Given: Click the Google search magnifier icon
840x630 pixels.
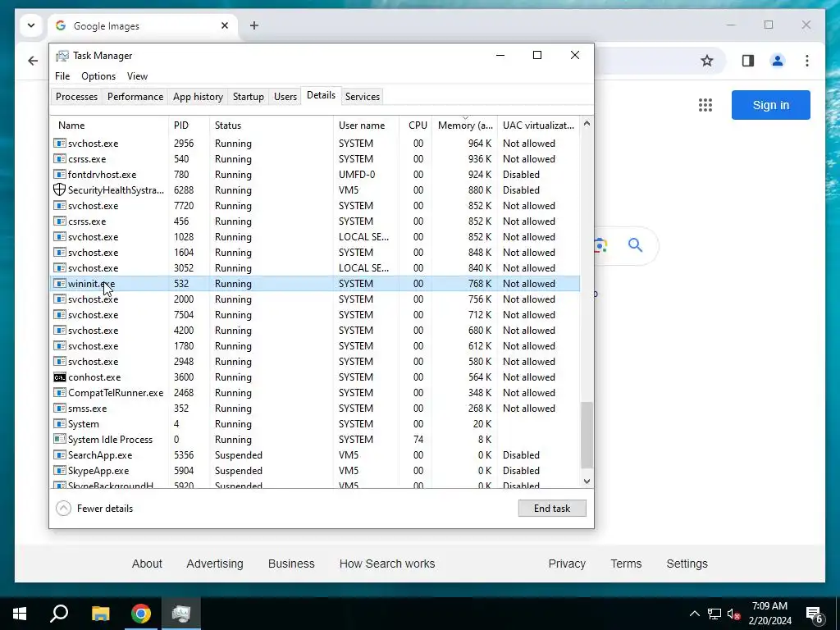Looking at the screenshot, I should (636, 245).
